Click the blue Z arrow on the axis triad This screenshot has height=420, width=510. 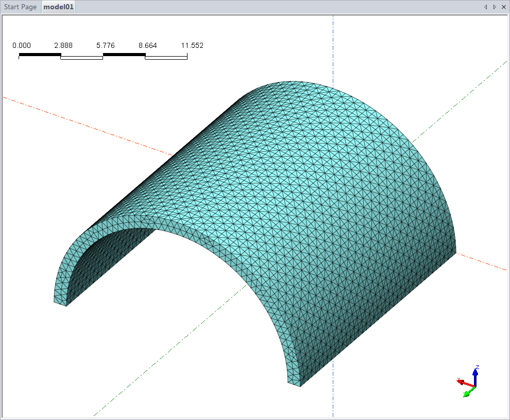475,374
